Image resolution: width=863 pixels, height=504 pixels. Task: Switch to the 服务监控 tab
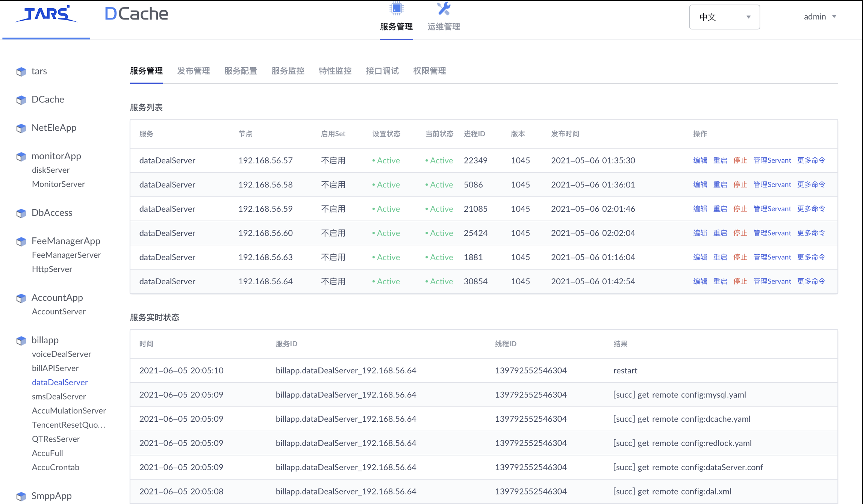point(288,71)
